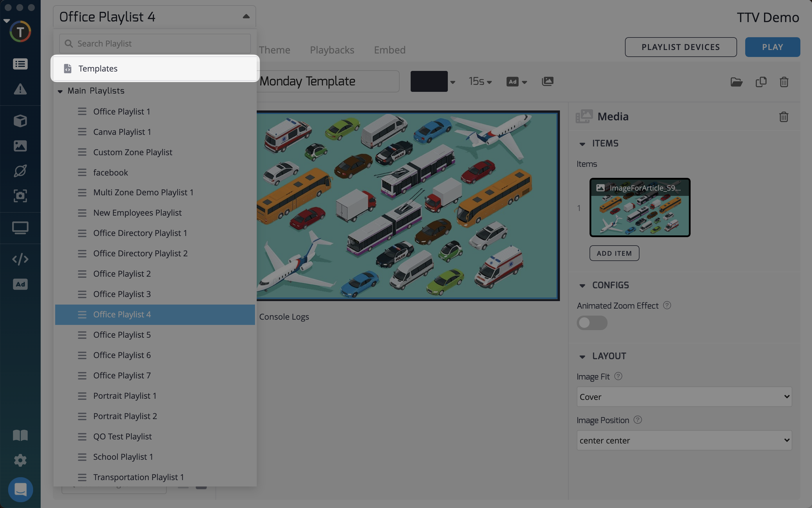Toggle the Animated Zoom Effect switch
The width and height of the screenshot is (812, 508).
[592, 323]
